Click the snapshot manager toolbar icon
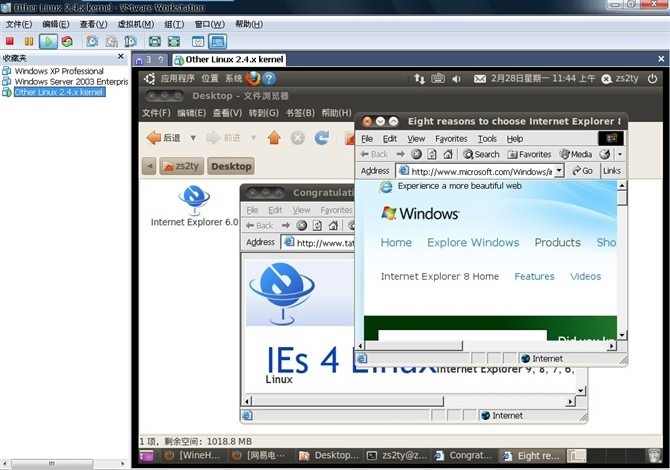The height and width of the screenshot is (470, 670). point(130,41)
